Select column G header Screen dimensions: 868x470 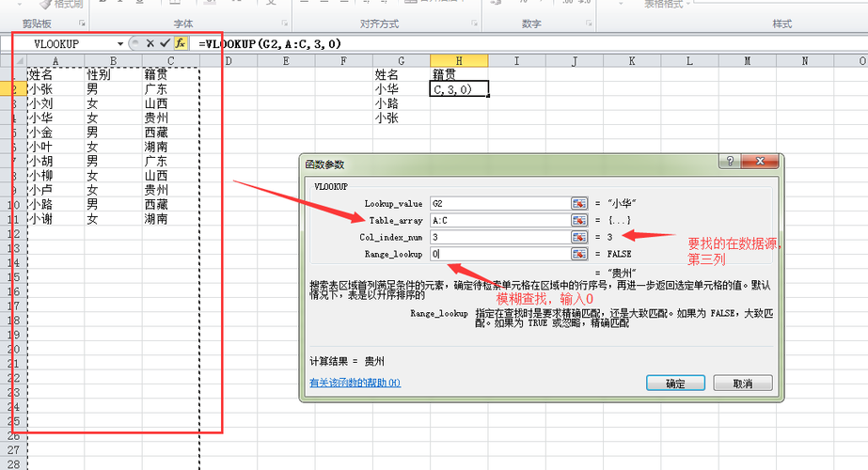click(x=402, y=61)
